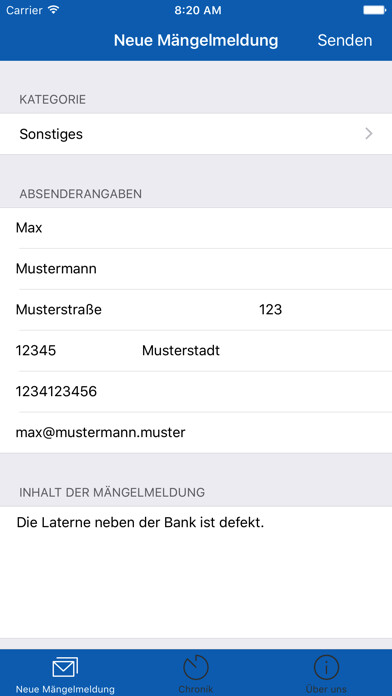The width and height of the screenshot is (392, 696).
Task: Switch to the Chronik tab label
Action: pyautogui.click(x=196, y=689)
